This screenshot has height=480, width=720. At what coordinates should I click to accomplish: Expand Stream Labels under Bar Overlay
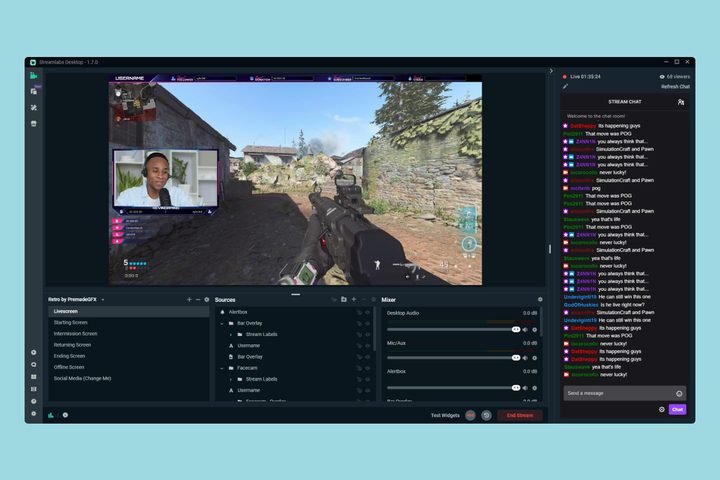pos(231,335)
